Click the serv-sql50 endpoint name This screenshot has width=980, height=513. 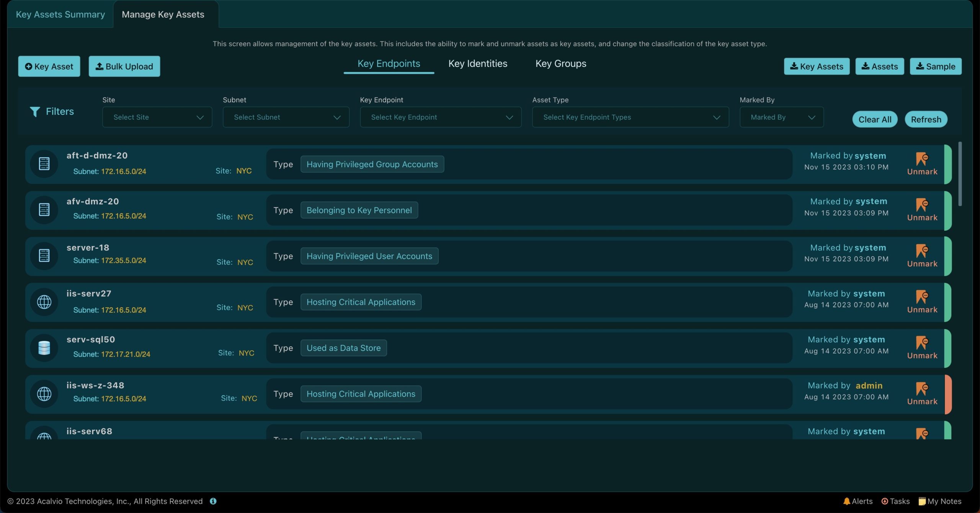point(91,339)
